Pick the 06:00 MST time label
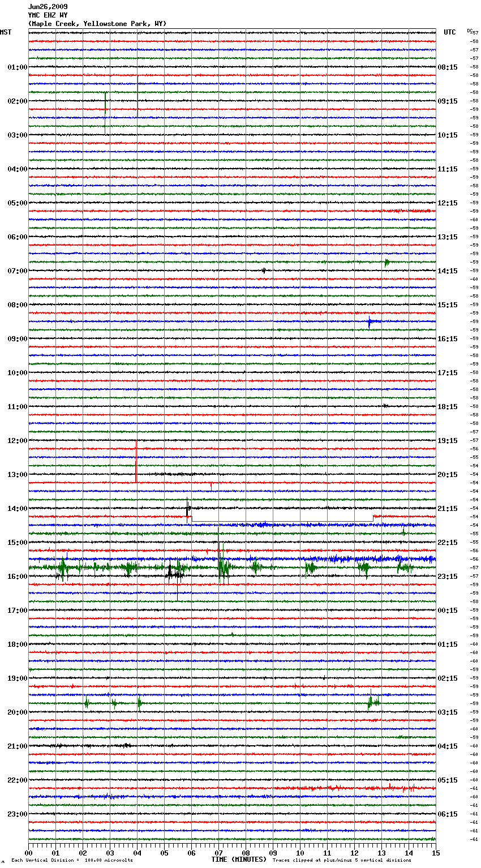Screen dimensions: 481x868 18,237
